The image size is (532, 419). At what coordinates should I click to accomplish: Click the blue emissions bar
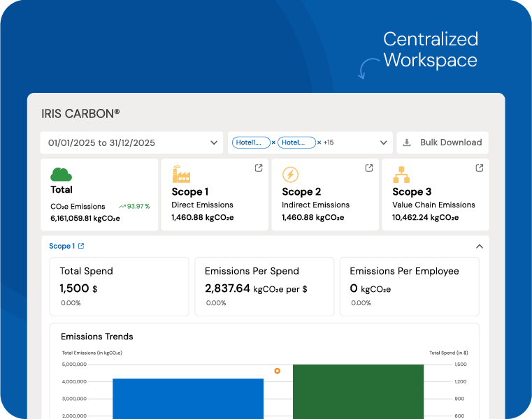[188, 399]
